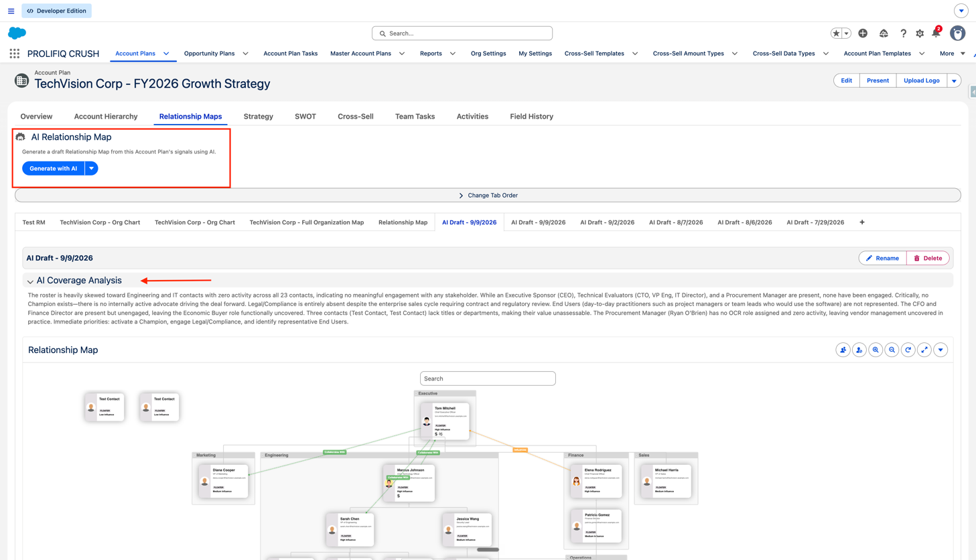
Task: Expand the Change Tab Order bar
Action: 488,196
